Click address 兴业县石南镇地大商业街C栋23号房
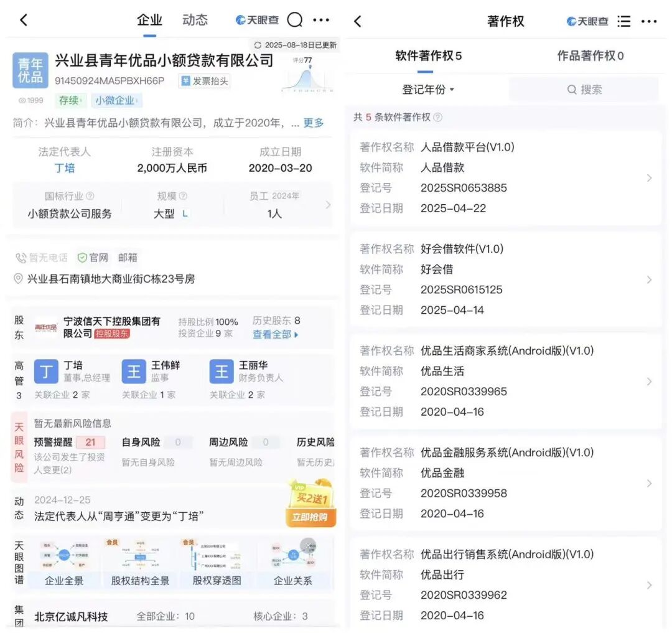672x633 pixels. 111,279
